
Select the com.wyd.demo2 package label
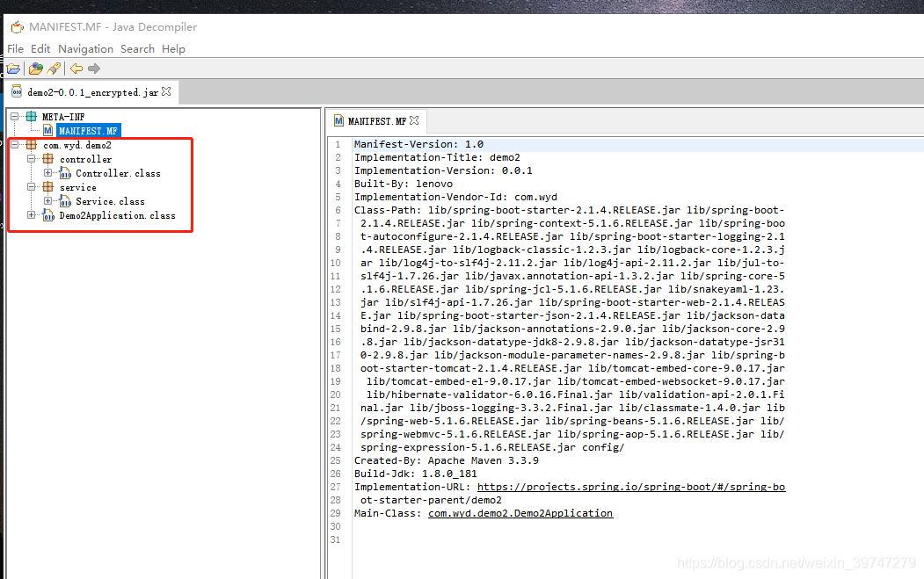click(76, 145)
